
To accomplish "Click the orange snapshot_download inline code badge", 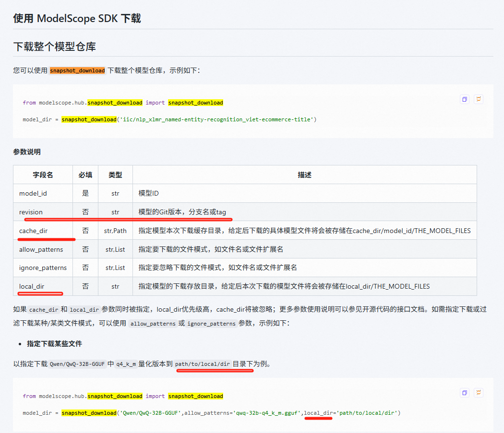I will point(77,70).
